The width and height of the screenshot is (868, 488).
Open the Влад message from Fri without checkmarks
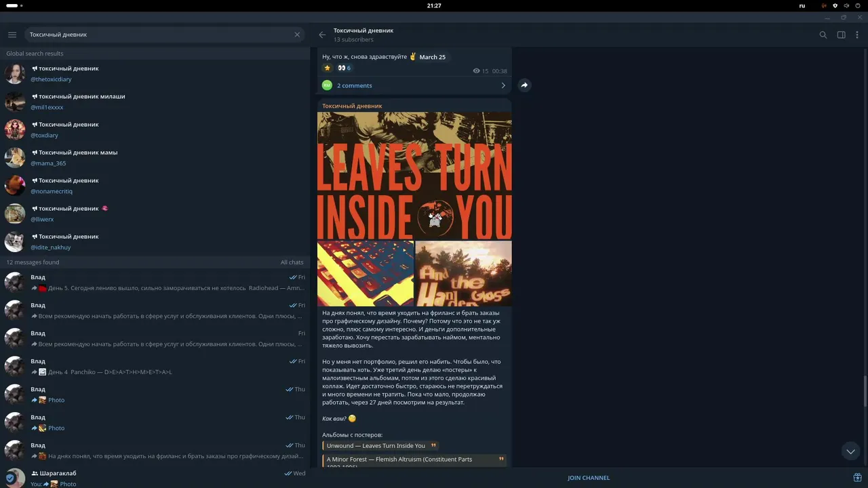pos(155,339)
